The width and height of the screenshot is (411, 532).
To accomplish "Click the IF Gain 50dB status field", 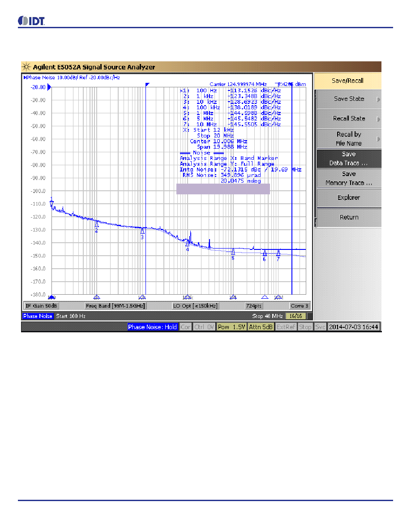I will tap(41, 306).
